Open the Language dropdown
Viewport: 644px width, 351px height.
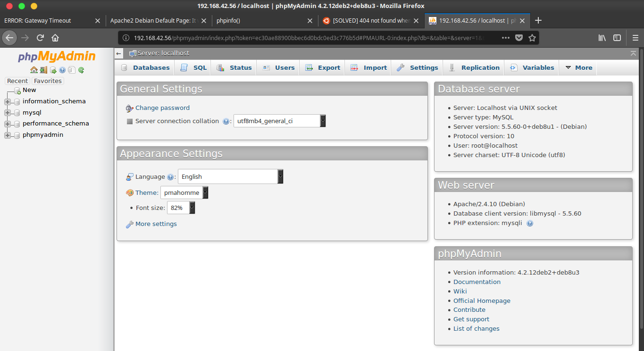pos(231,176)
